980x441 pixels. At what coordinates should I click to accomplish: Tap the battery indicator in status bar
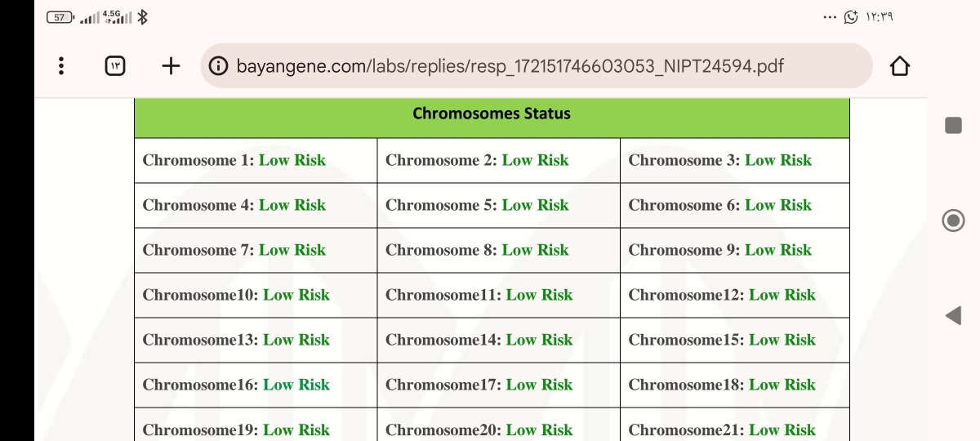click(x=60, y=17)
